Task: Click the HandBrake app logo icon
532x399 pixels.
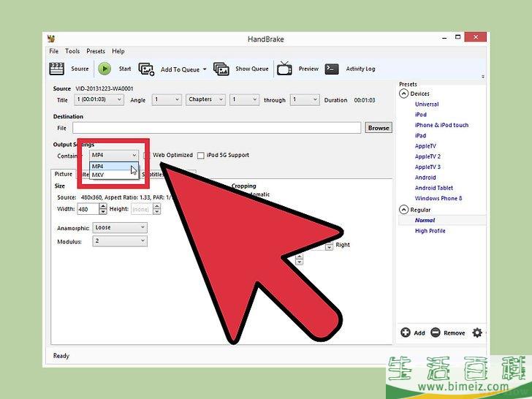Action: 51,38
